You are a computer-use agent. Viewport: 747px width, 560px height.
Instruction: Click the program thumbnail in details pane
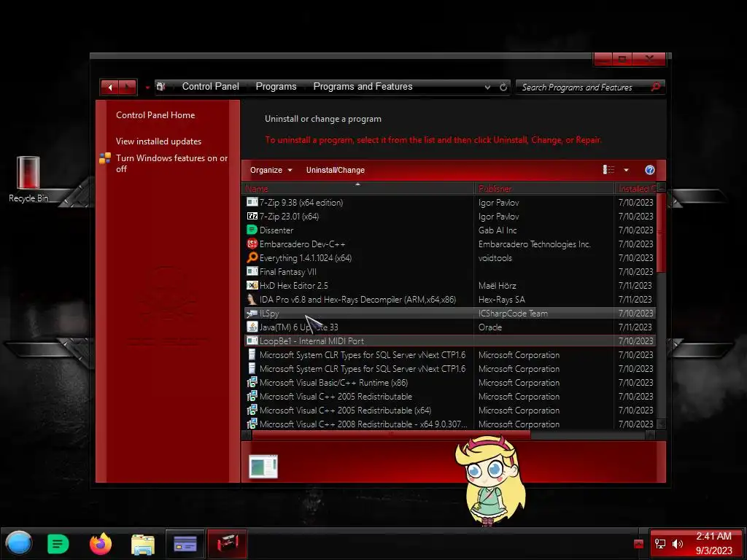[263, 466]
